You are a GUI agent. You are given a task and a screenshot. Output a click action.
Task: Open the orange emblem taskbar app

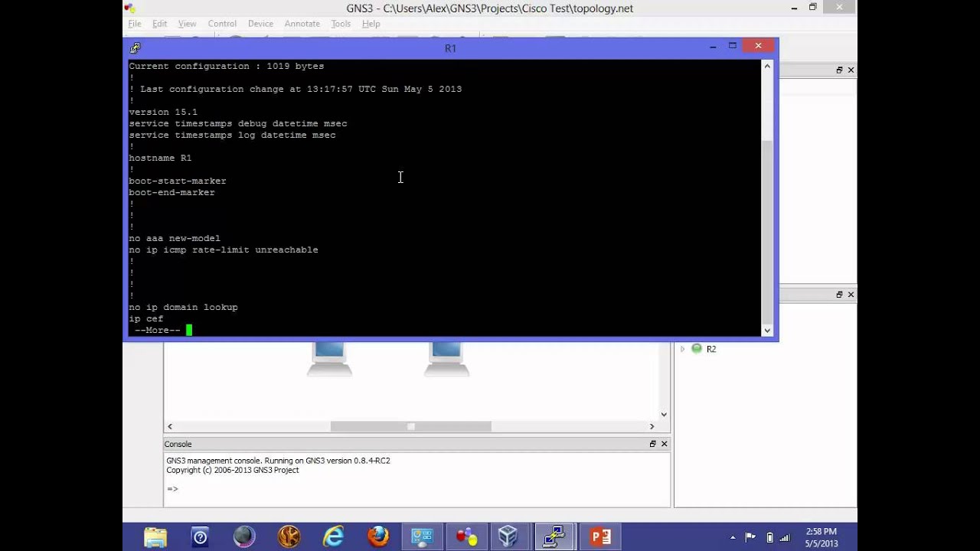pyautogui.click(x=289, y=537)
